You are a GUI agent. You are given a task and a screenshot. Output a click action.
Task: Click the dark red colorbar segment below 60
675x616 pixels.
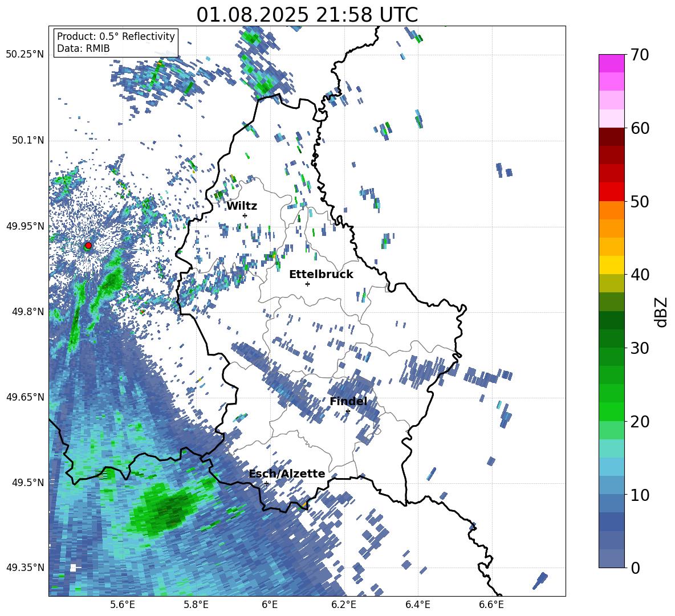pos(611,137)
